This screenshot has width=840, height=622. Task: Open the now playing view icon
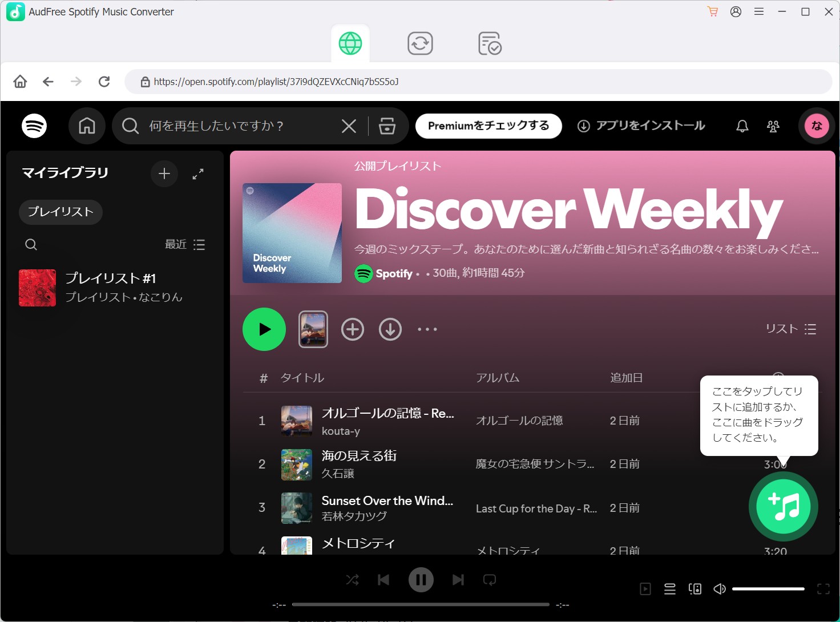(645, 589)
